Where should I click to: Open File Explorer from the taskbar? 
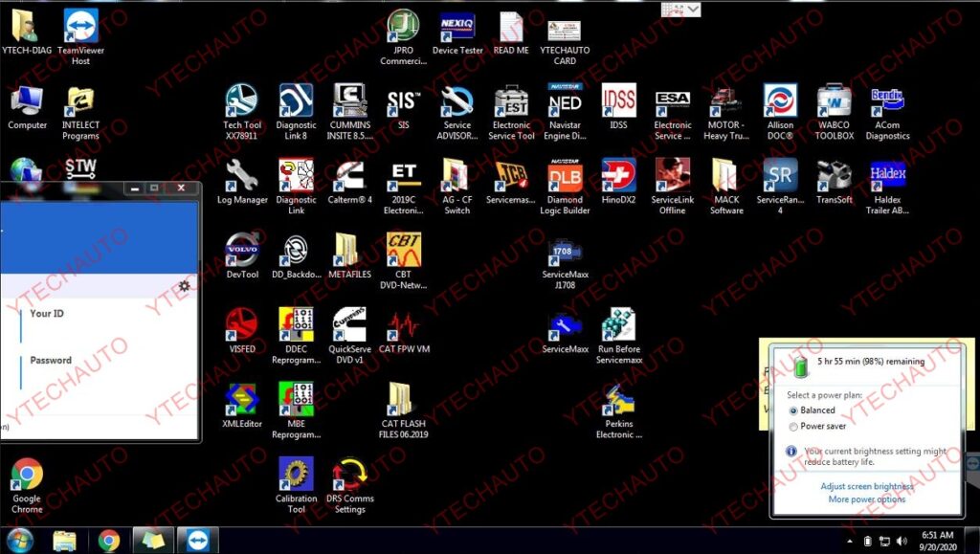[64, 541]
